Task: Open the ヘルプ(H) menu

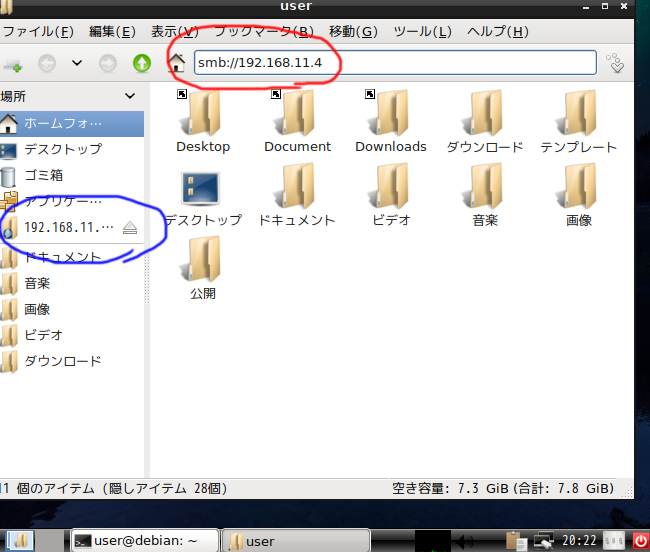Action: [x=497, y=31]
